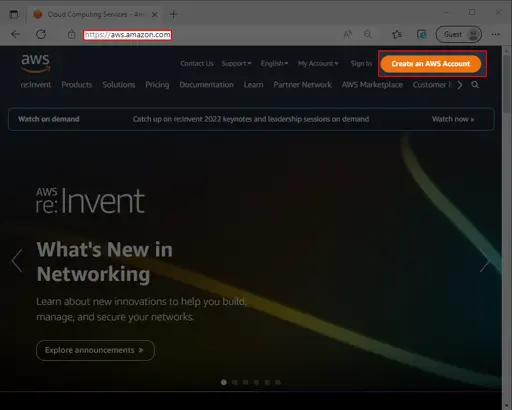Image resolution: width=512 pixels, height=410 pixels.
Task: Show next carousel slide arrow
Action: tap(485, 261)
